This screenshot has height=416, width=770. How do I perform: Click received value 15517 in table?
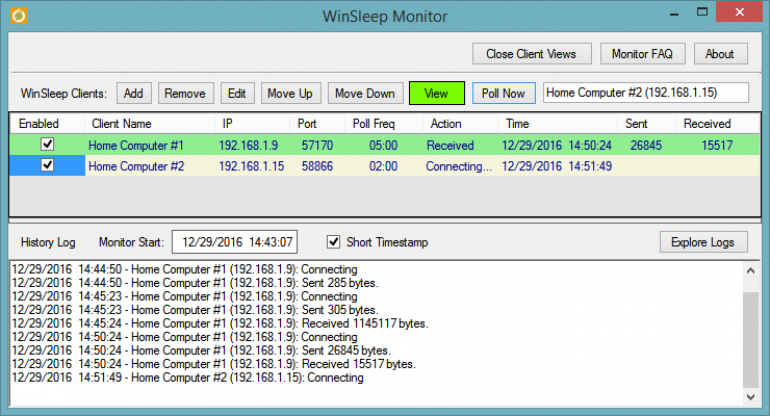point(717,145)
